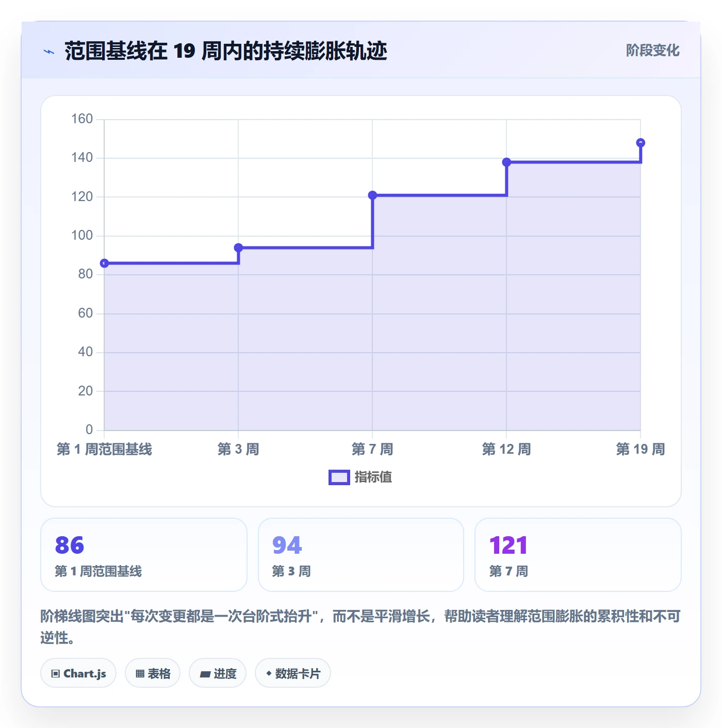Click the 表格 chip grid icon
Screen dimensions: 722x728
[x=140, y=674]
